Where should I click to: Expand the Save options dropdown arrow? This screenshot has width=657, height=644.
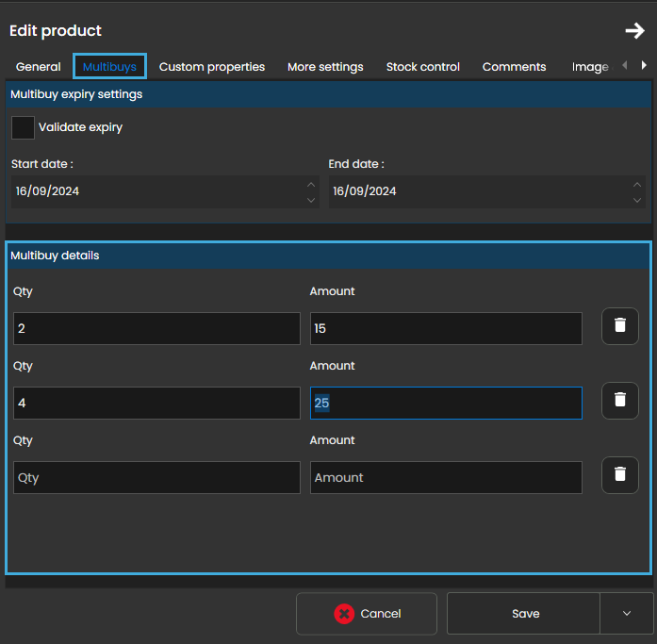(627, 614)
